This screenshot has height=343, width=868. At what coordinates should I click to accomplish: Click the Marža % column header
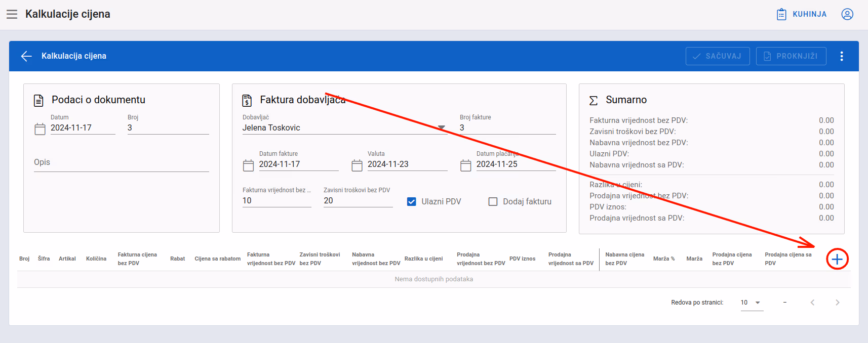tap(664, 259)
